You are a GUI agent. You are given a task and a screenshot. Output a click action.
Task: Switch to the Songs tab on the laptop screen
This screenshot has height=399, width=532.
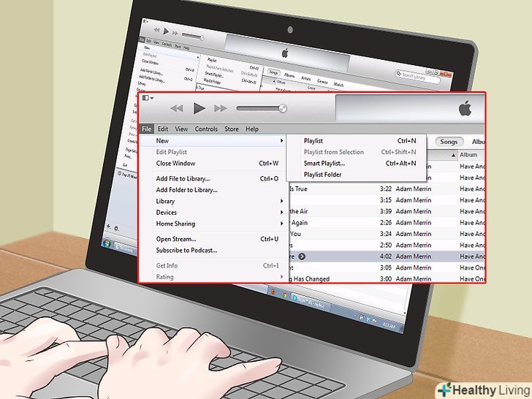(x=273, y=72)
